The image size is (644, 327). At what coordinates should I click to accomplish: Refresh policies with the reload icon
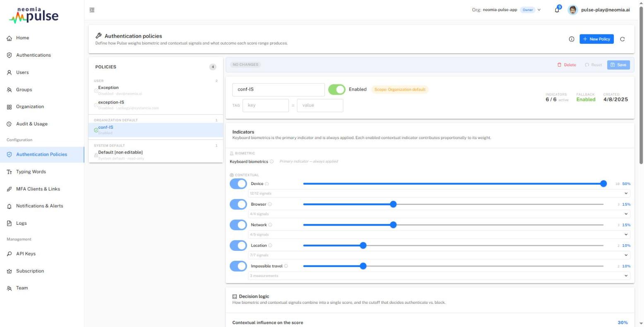click(622, 39)
